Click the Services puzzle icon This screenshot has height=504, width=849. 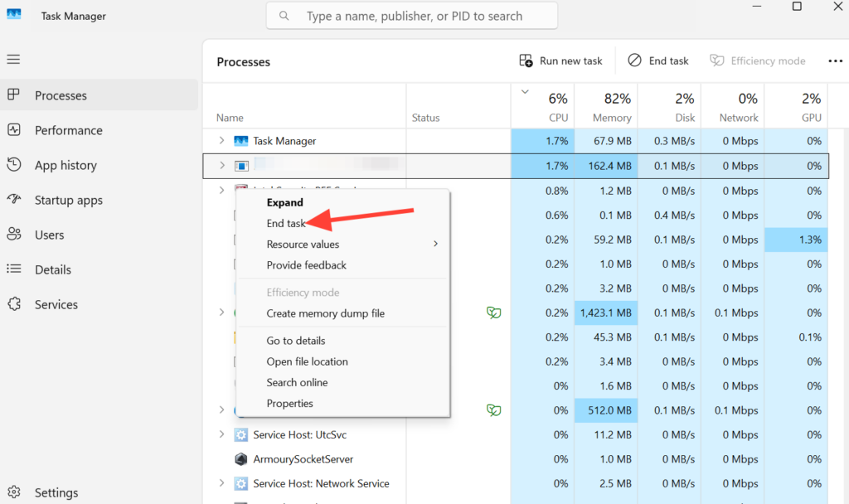click(x=13, y=303)
